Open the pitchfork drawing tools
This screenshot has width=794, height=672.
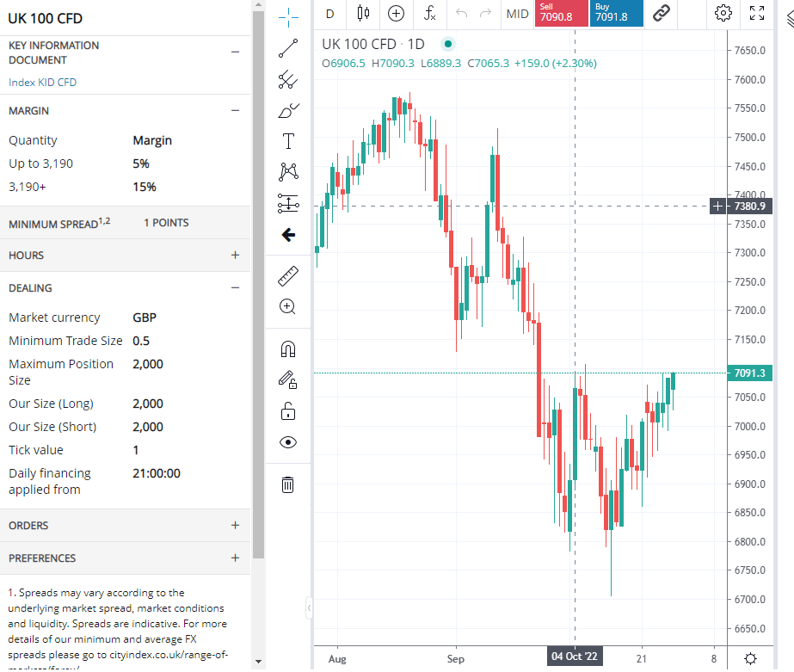(288, 80)
